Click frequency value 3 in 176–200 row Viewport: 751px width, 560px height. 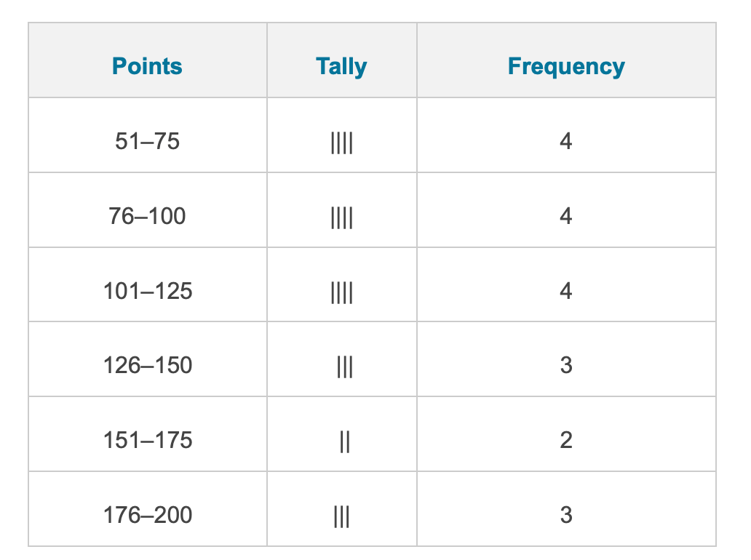pos(566,515)
